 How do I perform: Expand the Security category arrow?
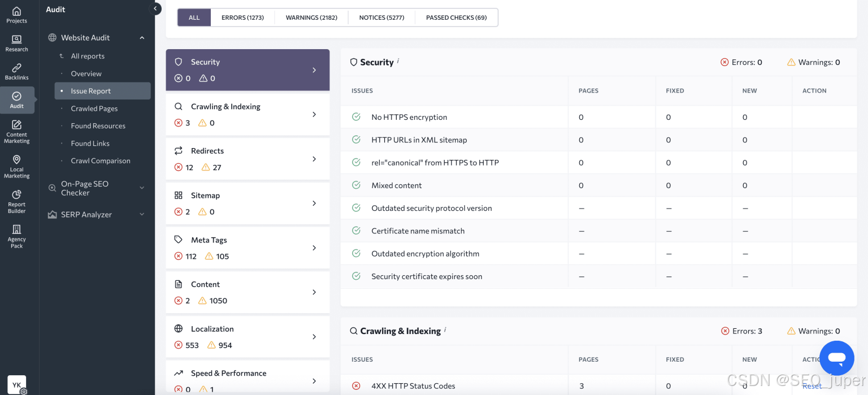(x=315, y=70)
